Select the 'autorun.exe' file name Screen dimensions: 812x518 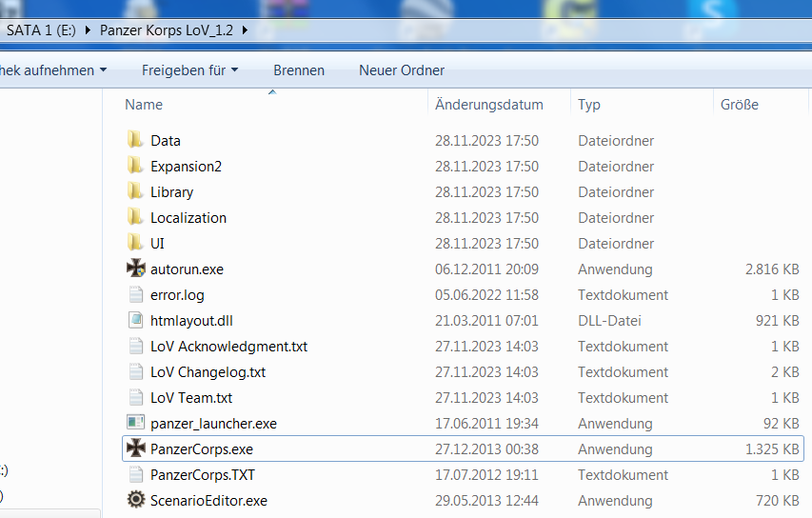(x=187, y=269)
